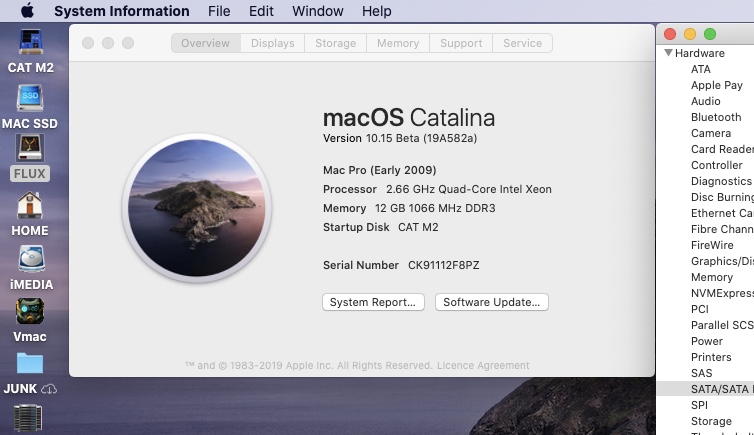Click the macOS Catalina island logo image

[x=196, y=208]
